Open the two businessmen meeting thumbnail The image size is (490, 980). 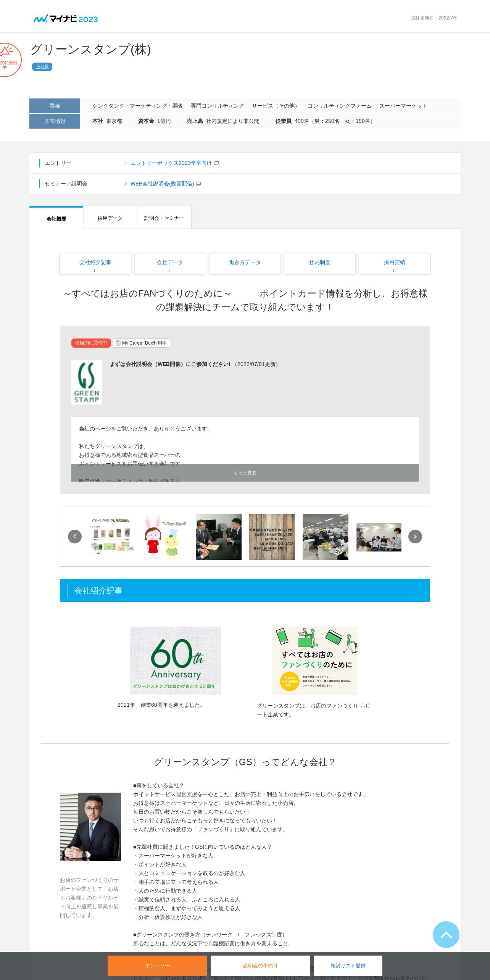219,537
